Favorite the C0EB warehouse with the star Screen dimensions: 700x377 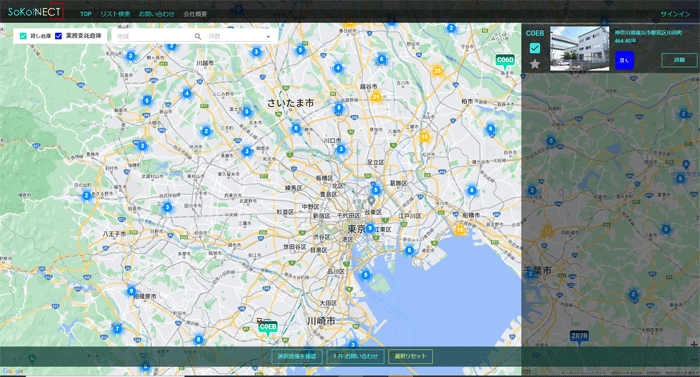click(535, 64)
